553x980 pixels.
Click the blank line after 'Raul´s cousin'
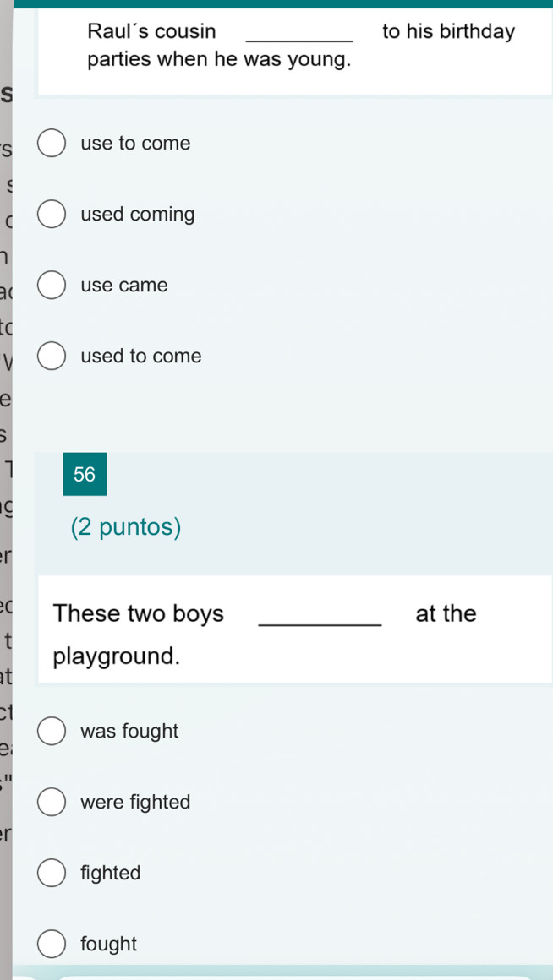click(x=300, y=41)
